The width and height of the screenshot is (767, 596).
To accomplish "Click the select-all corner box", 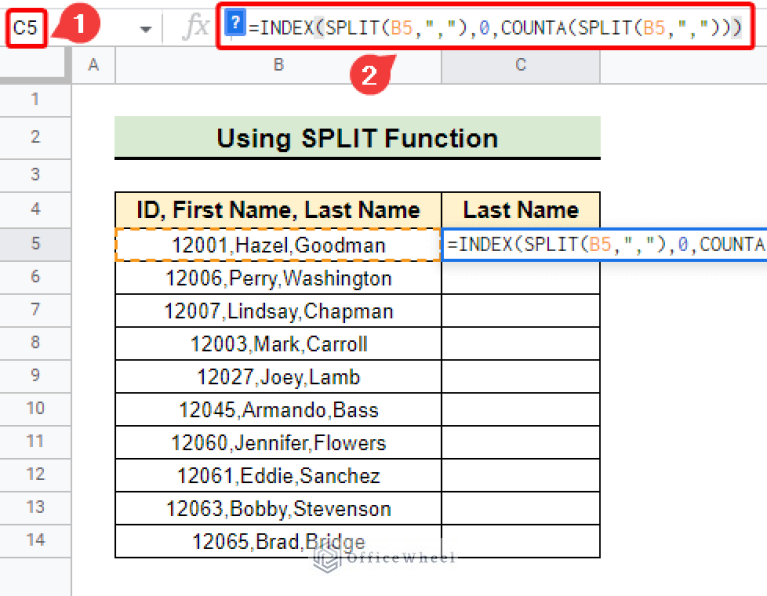I will [35, 65].
